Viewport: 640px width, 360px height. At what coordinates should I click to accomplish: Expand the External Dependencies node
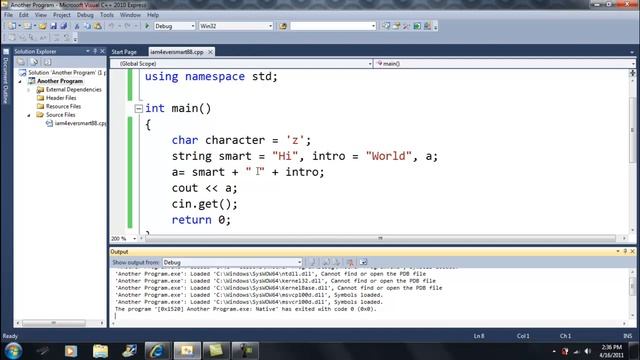click(x=29, y=90)
